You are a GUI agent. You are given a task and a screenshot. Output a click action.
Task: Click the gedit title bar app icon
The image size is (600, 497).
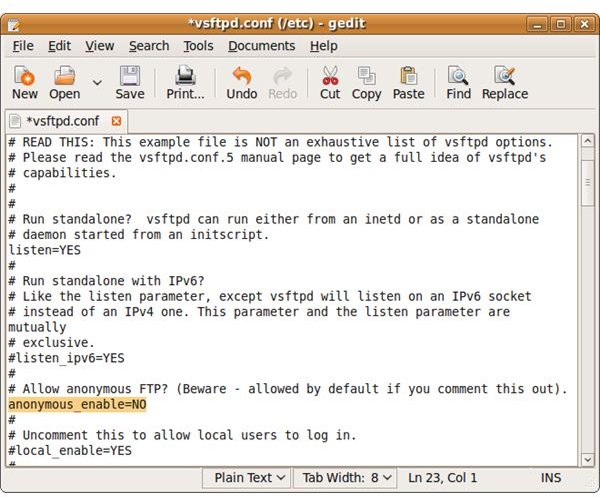pos(14,25)
